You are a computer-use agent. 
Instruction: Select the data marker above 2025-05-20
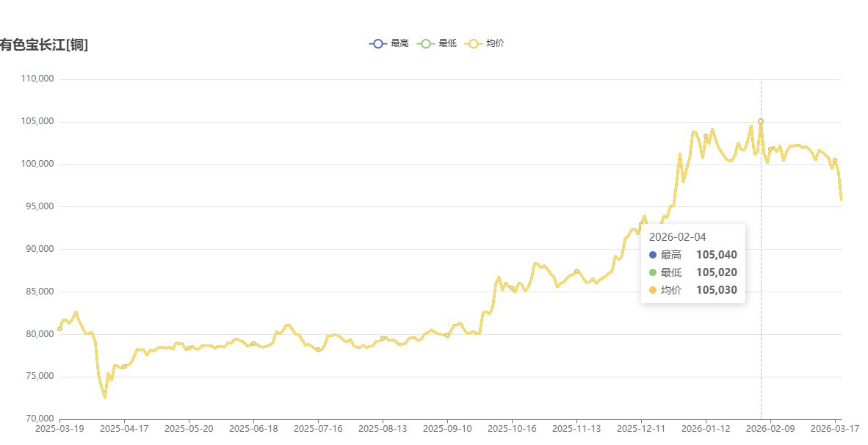coord(189,348)
